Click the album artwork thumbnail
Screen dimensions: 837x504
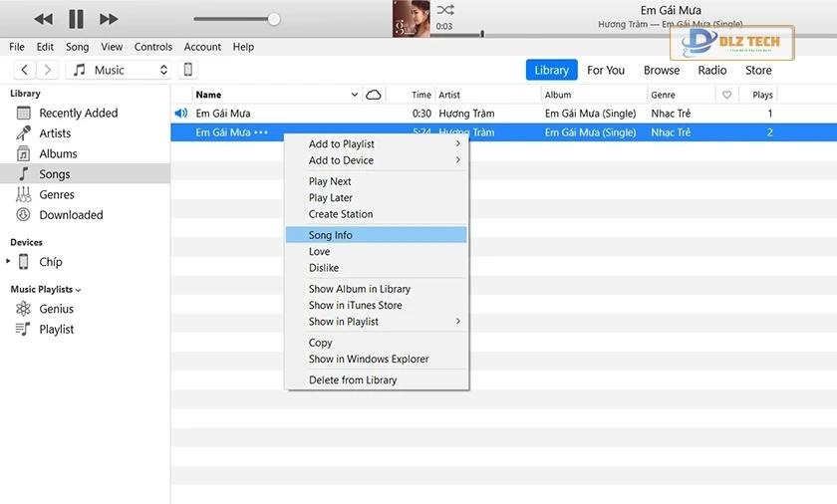(412, 19)
